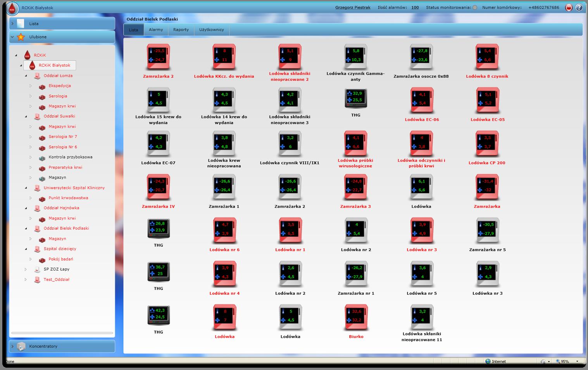Select Kontrola przyboksowa in the tree

(70, 157)
